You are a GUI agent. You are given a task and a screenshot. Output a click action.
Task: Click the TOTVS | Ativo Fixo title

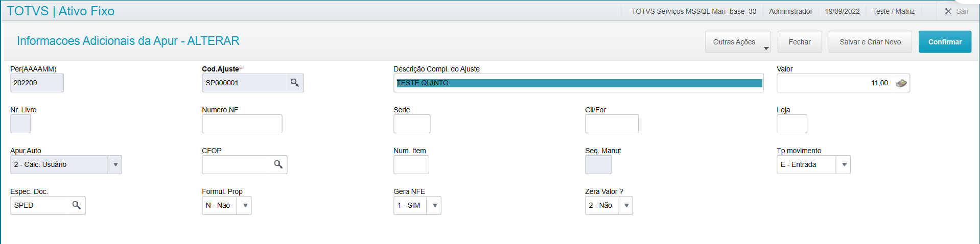[x=60, y=11]
